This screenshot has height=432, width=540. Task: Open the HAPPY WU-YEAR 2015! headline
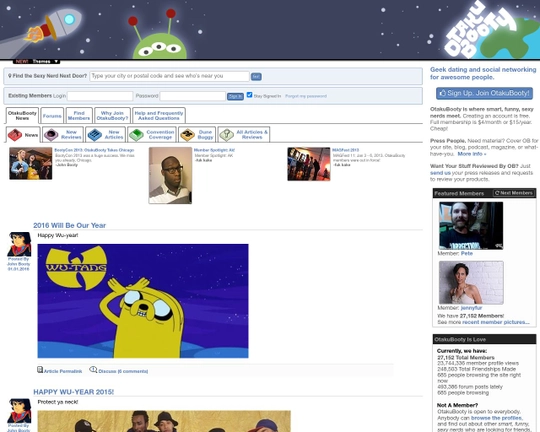click(x=73, y=392)
